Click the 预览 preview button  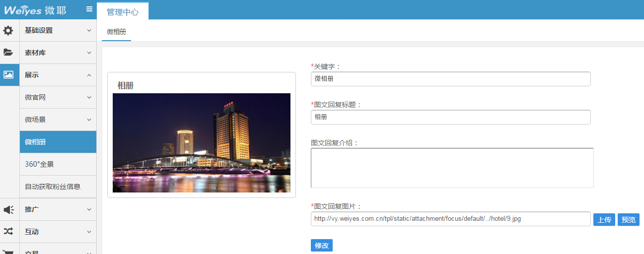tap(628, 220)
